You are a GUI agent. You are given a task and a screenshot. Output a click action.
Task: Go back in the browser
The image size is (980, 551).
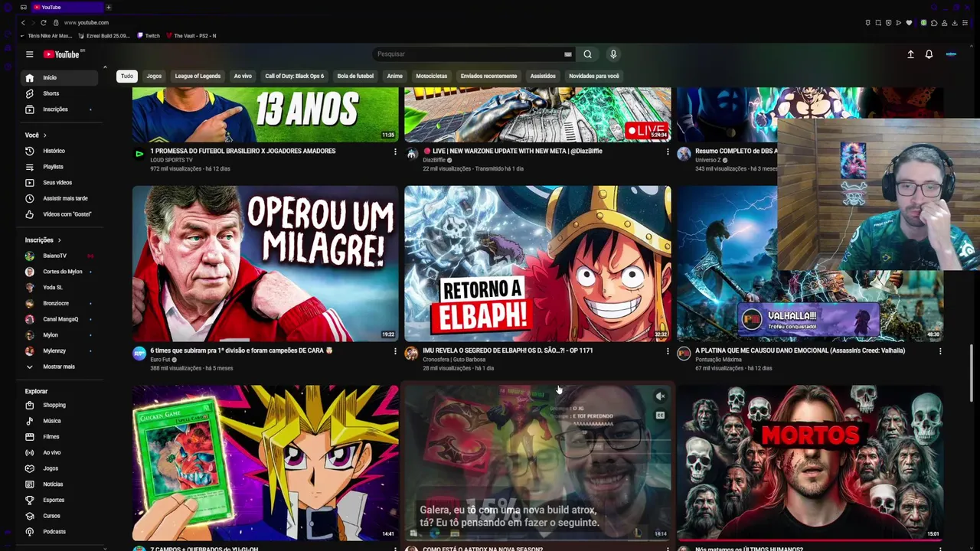[23, 23]
